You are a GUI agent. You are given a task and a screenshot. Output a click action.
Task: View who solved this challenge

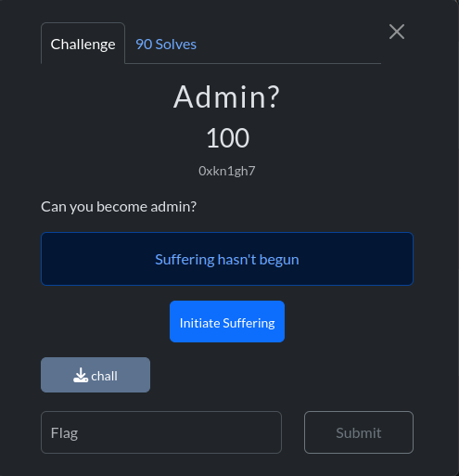pyautogui.click(x=166, y=45)
